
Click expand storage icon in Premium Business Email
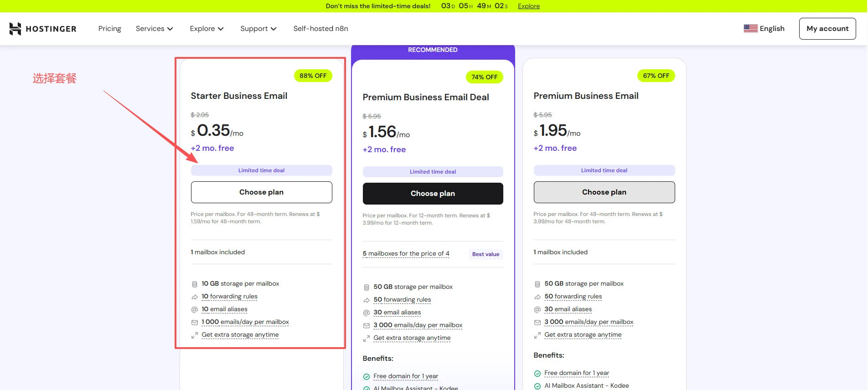coord(537,335)
